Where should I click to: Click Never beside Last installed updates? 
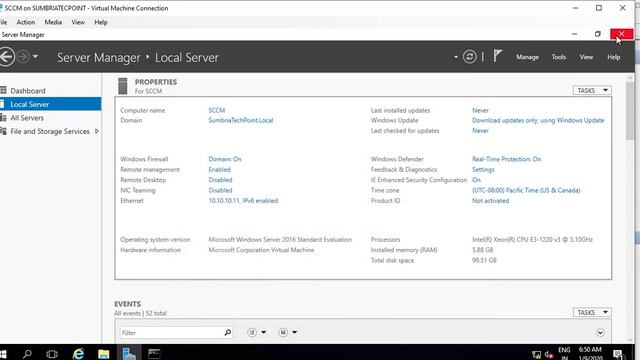(480, 110)
